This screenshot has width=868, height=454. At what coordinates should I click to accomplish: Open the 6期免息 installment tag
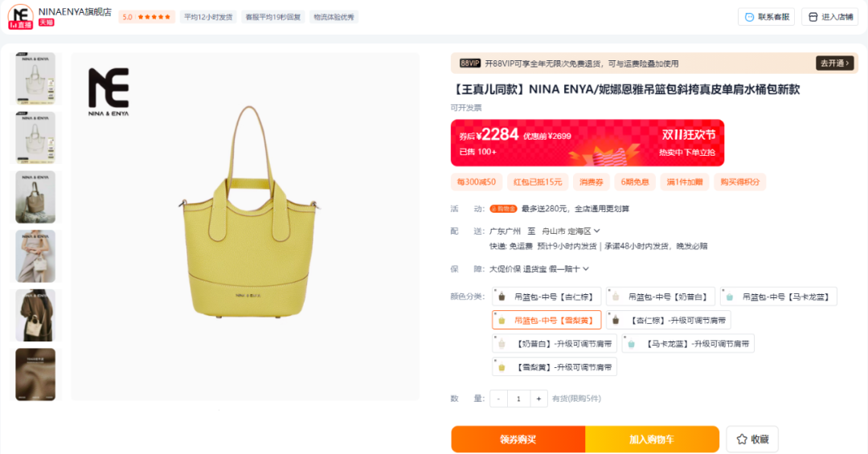tap(634, 182)
